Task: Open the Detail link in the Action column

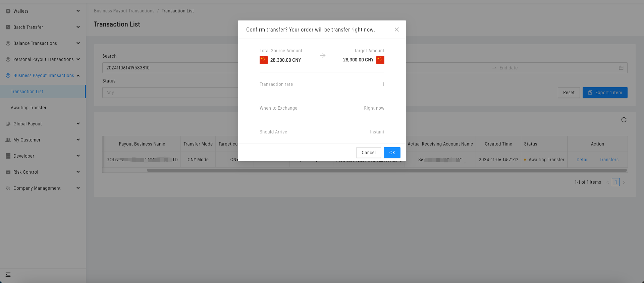Action: click(583, 160)
